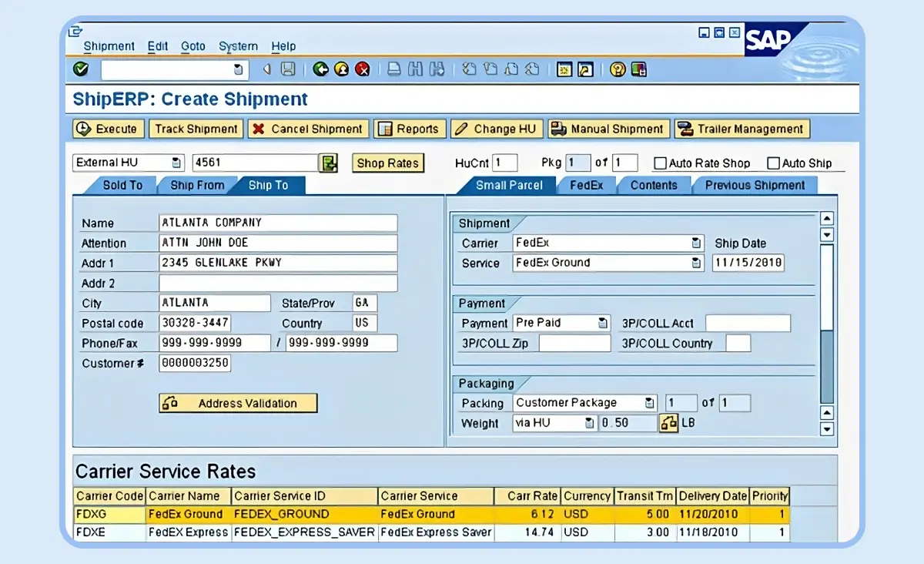
Task: Click the yellow Help question mark icon
Action: (x=618, y=69)
